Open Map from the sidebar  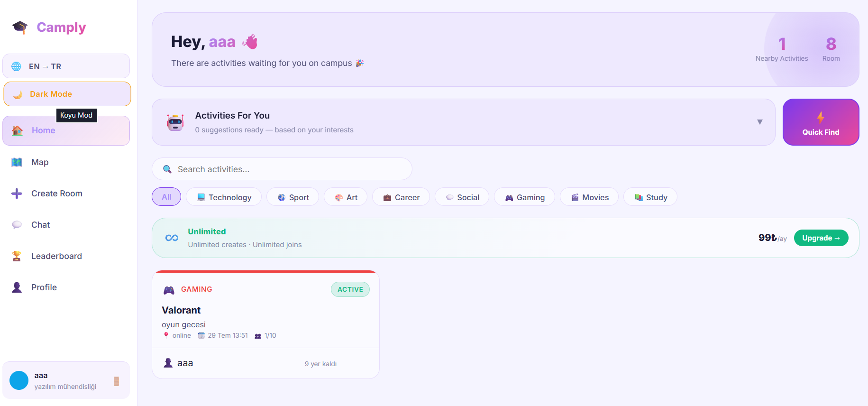pos(66,162)
